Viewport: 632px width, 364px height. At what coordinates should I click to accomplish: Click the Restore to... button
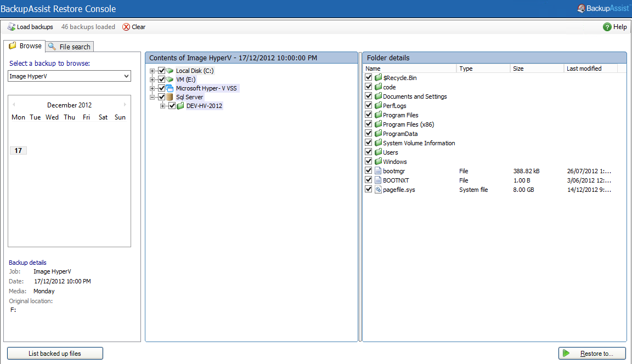[591, 354]
